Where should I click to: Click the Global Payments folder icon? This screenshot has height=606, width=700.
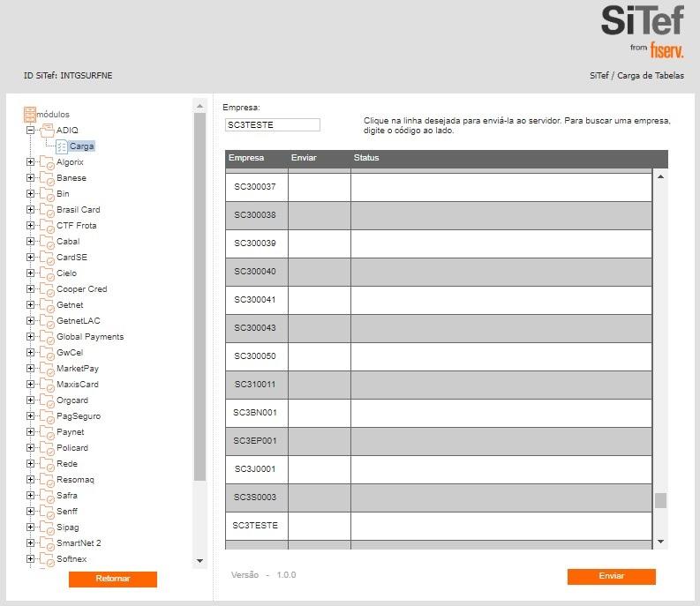(47, 337)
